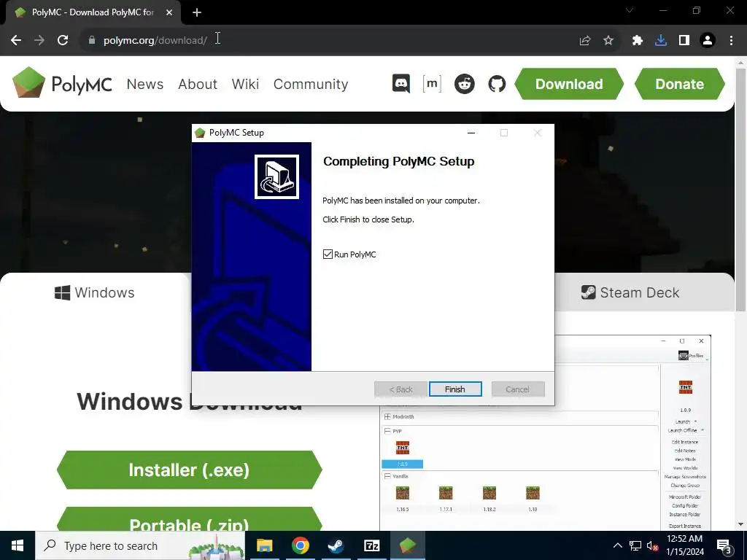Image resolution: width=747 pixels, height=560 pixels.
Task: Open Chrome downloads icon
Action: coord(661,41)
